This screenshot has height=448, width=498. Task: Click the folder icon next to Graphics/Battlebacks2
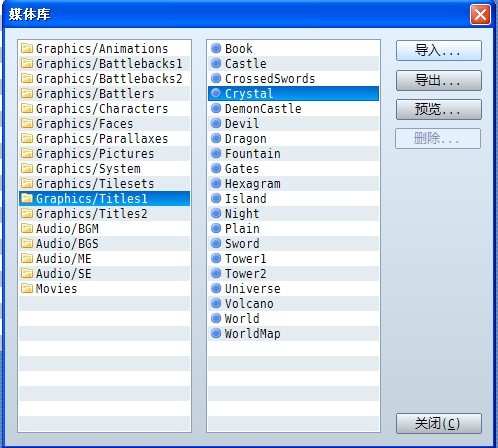coord(27,78)
